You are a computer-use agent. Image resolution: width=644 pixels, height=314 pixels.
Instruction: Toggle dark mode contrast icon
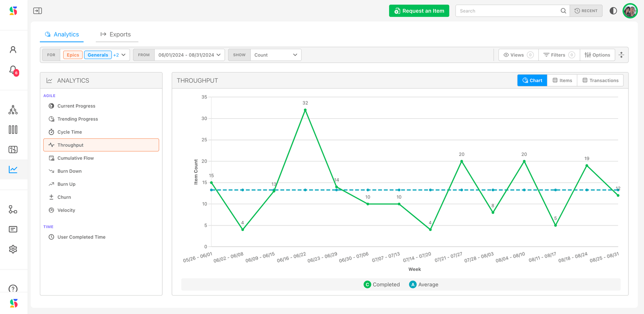tap(613, 11)
